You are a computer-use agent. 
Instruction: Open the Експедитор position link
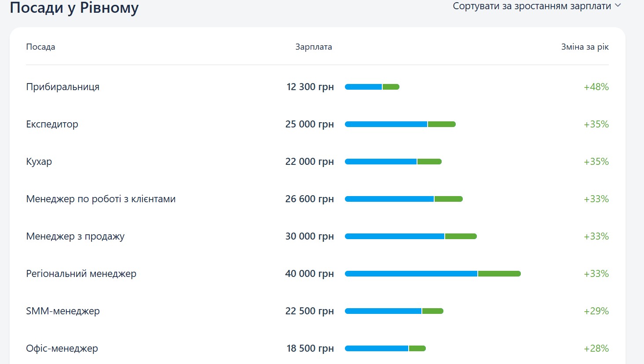[52, 124]
